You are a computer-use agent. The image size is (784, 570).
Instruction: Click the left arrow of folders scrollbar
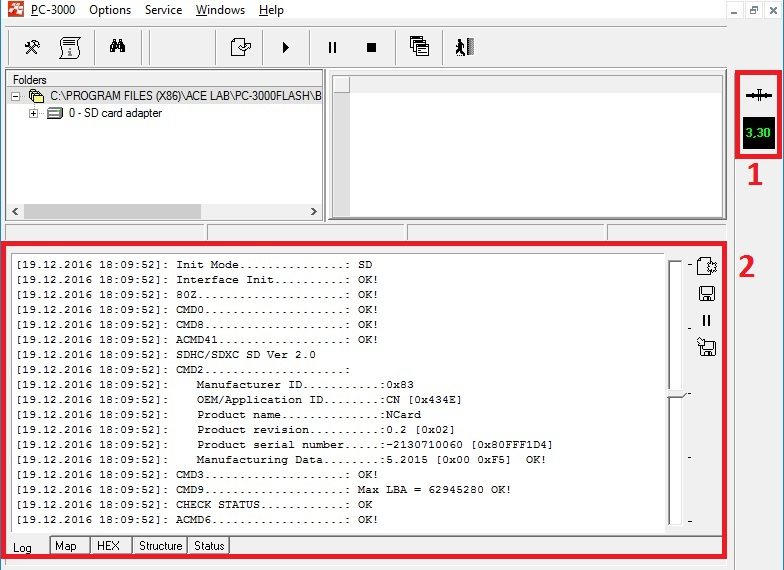point(15,212)
